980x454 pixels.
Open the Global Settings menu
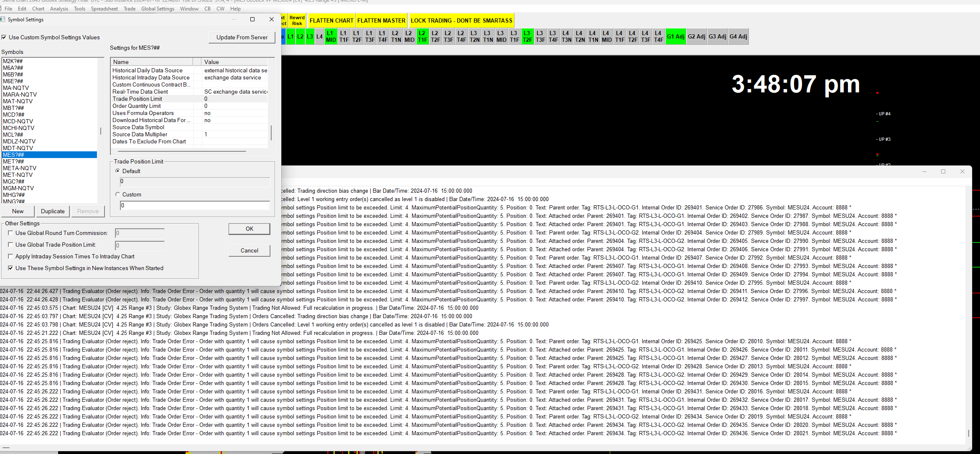click(158, 9)
